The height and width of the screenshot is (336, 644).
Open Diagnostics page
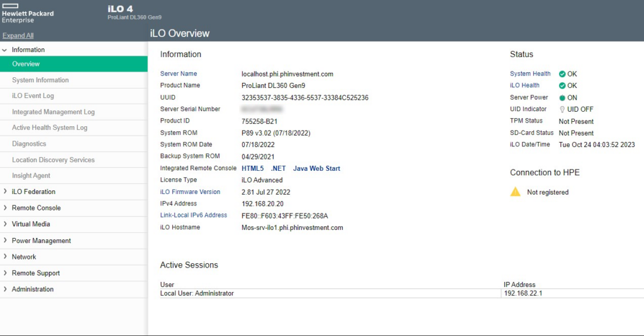[74, 144]
